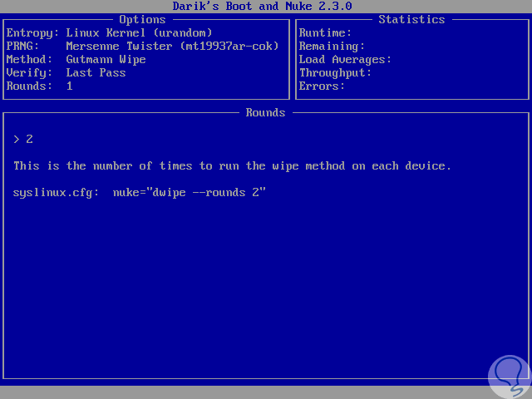Click the Options panel heading
The height and width of the screenshot is (399, 532).
pyautogui.click(x=142, y=20)
